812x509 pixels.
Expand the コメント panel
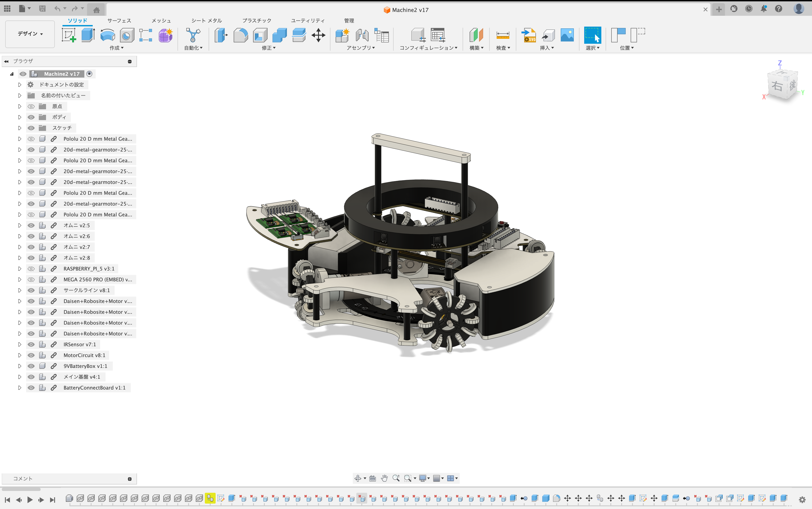click(130, 479)
